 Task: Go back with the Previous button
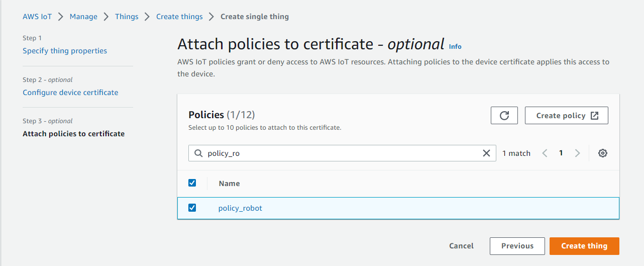point(517,246)
